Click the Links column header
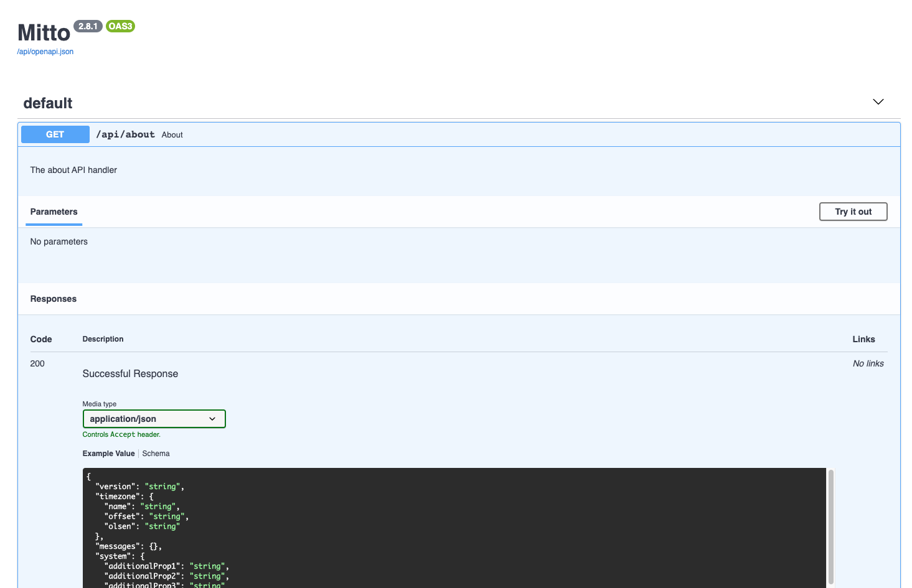This screenshot has height=588, width=912. [863, 339]
